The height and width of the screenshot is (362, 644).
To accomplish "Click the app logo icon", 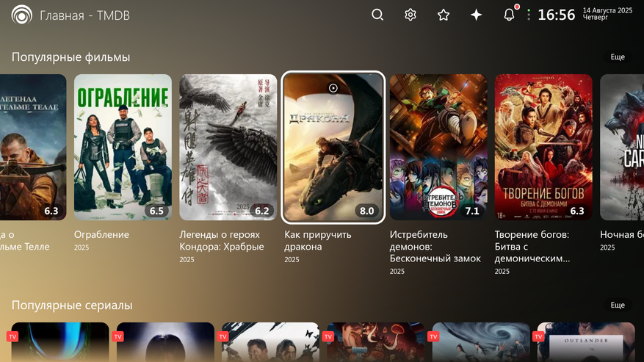I will (22, 15).
